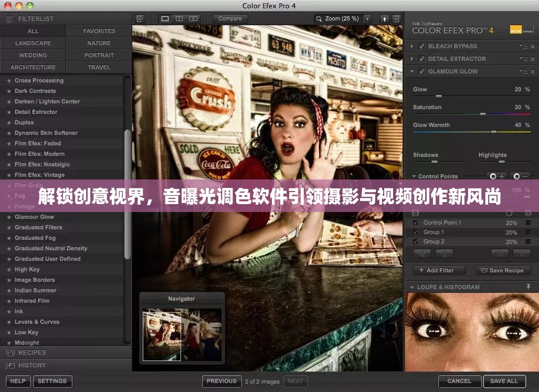Toggle the preview background light bulb
539x392 pixels.
[x=384, y=18]
